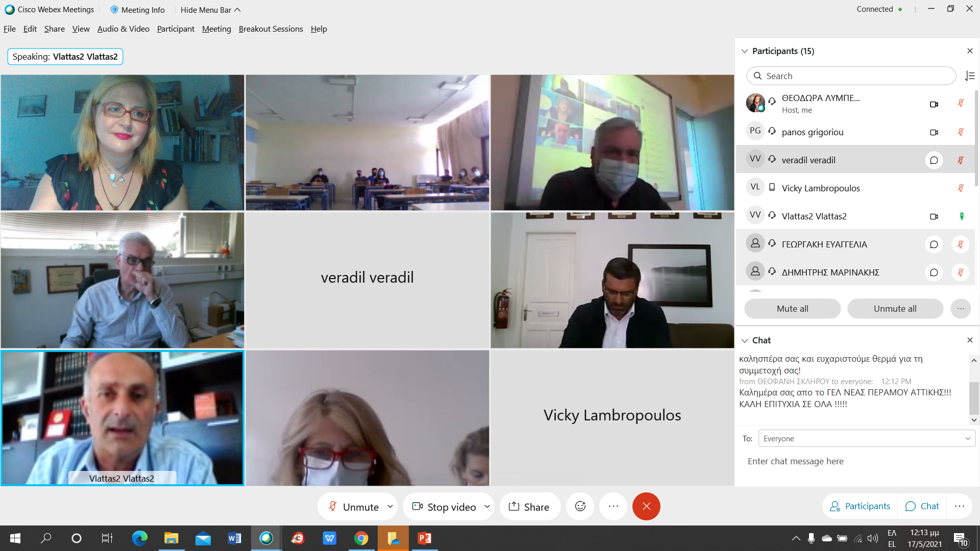
Task: Open the chat recipient Everyone dropdown
Action: (866, 439)
